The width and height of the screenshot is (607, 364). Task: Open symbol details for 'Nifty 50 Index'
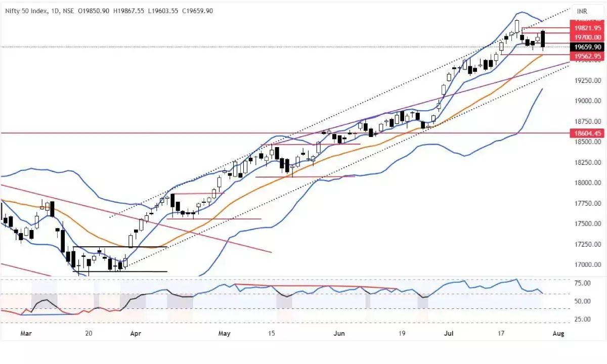[28, 11]
